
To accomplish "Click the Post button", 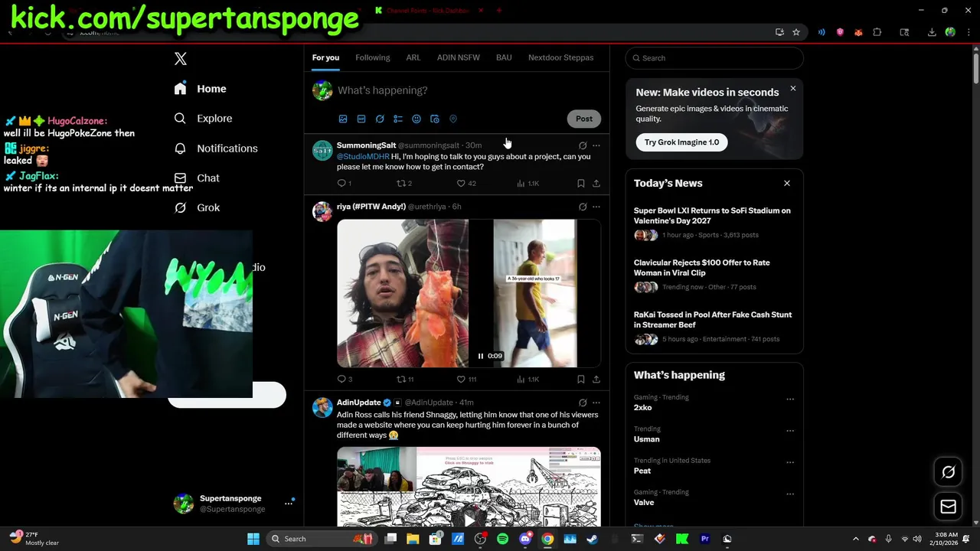I will pyautogui.click(x=584, y=119).
